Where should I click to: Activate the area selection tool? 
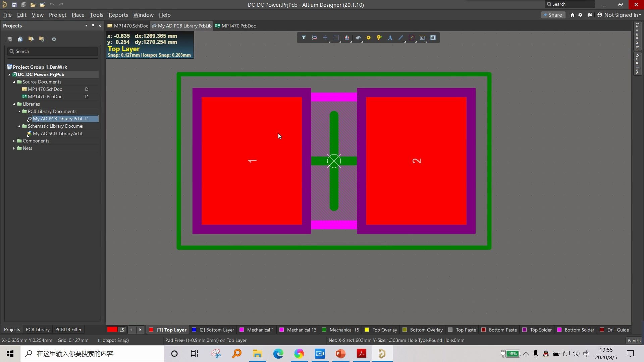tap(336, 38)
